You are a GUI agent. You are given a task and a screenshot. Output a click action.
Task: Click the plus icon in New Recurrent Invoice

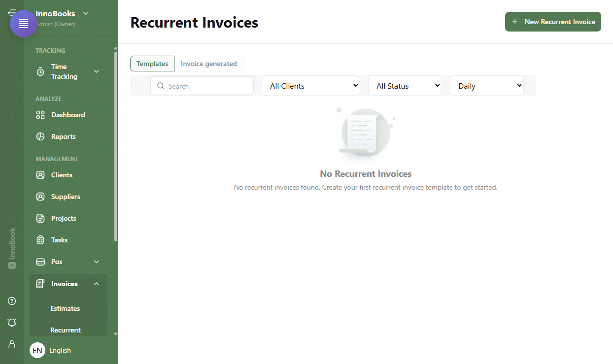click(x=515, y=22)
